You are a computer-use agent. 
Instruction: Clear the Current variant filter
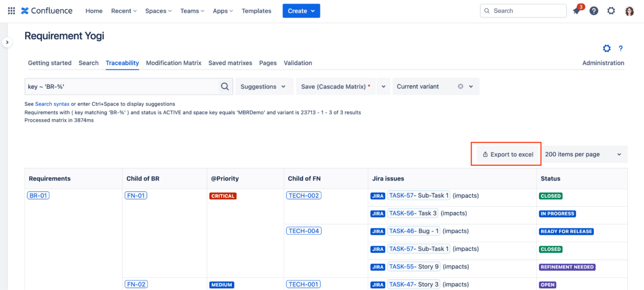tap(460, 86)
